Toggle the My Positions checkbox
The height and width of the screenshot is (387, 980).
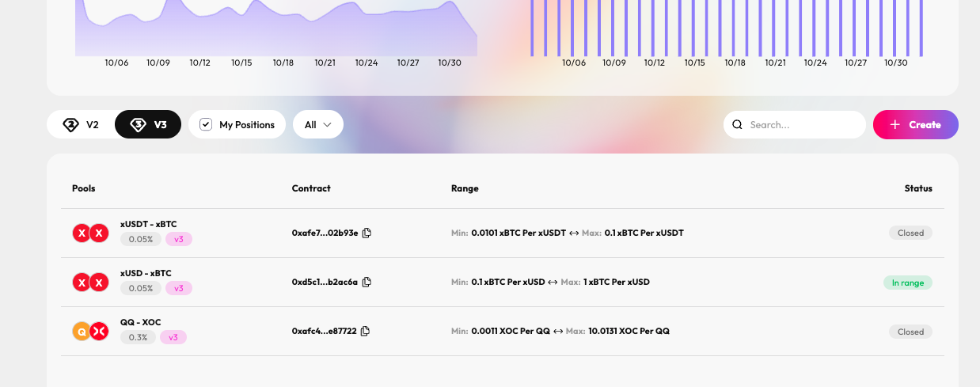click(206, 125)
